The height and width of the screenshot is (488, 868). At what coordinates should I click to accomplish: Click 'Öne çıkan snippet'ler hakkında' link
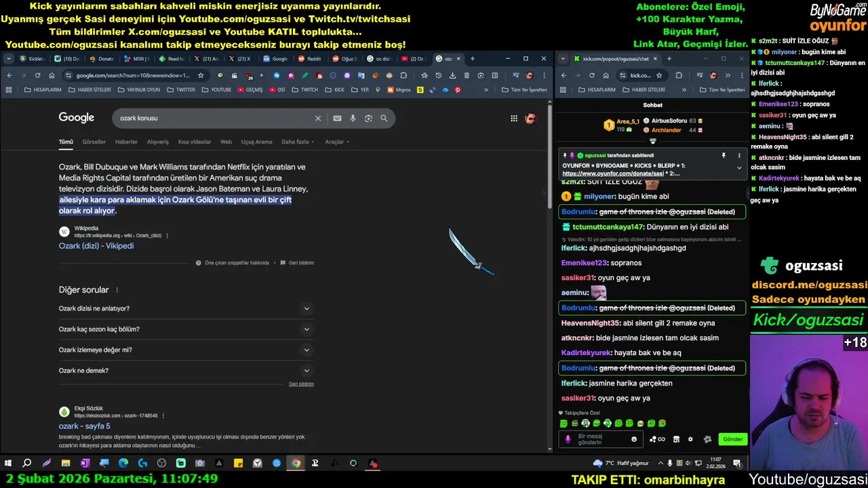(233, 263)
